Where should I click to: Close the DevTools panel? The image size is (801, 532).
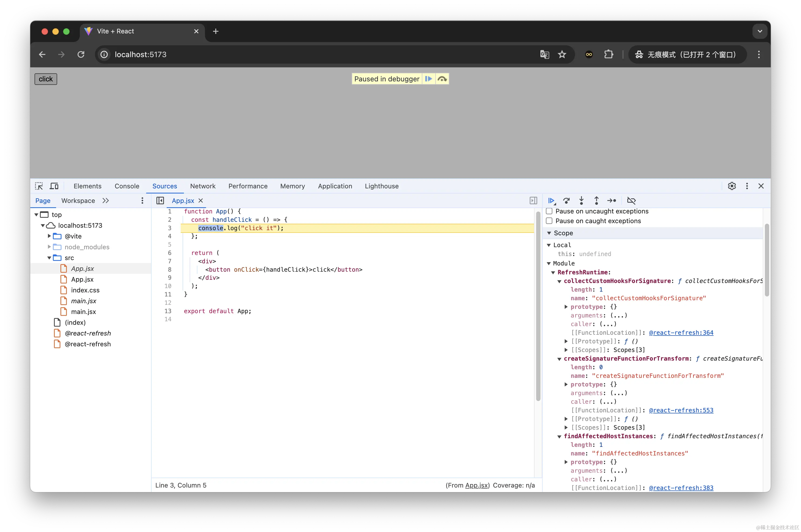[761, 186]
